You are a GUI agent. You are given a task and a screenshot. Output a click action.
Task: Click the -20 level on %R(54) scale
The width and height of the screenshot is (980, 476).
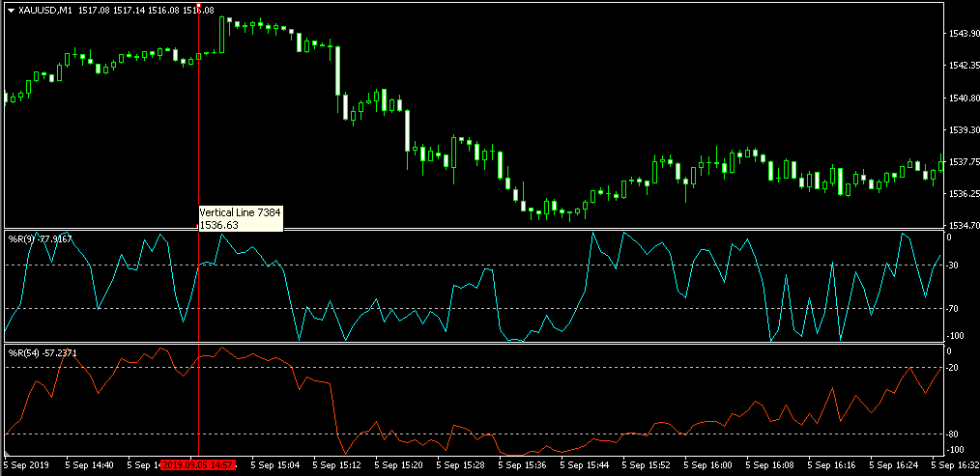pos(953,368)
